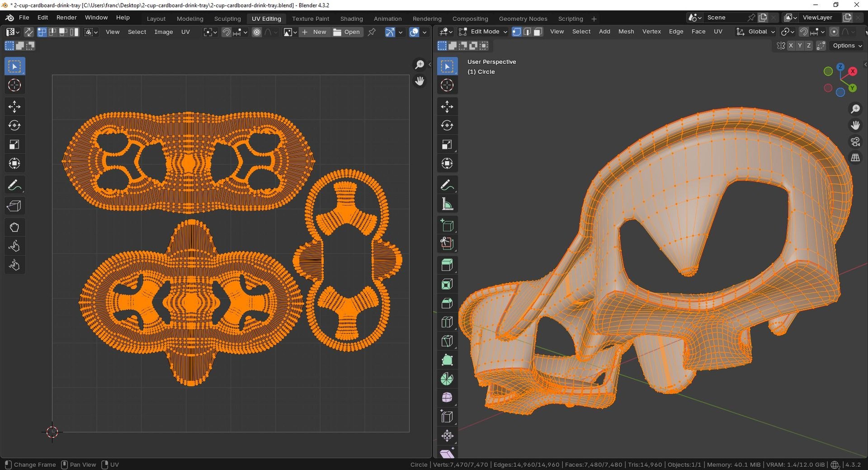Choose the Rip Region tool in UV editor

tap(14, 206)
